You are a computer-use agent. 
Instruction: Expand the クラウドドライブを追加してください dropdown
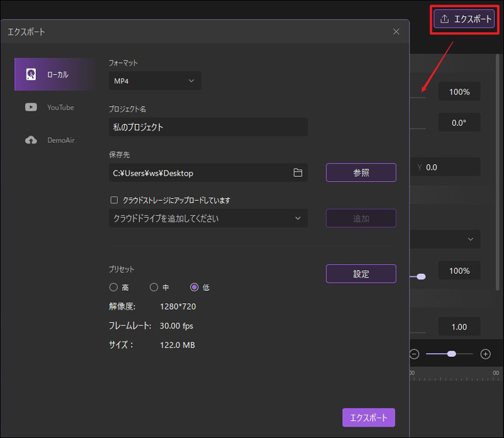coord(208,218)
